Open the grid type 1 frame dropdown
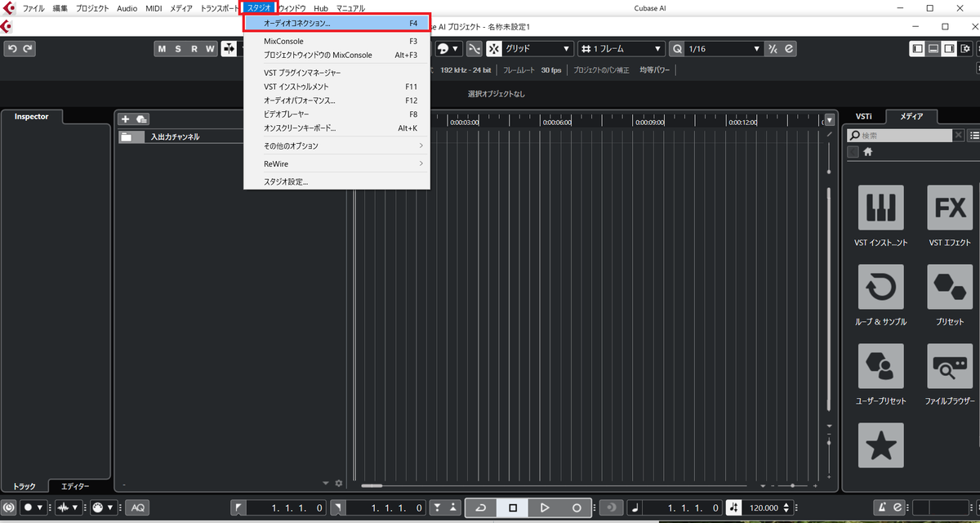The width and height of the screenshot is (980, 523). [x=621, y=49]
